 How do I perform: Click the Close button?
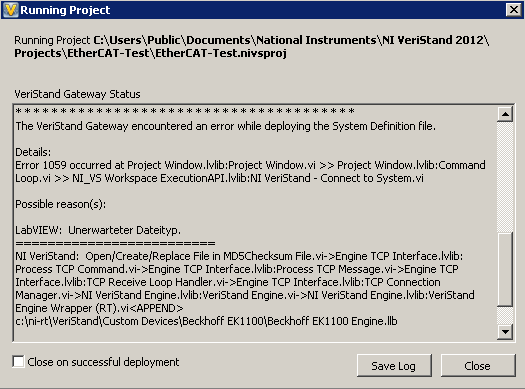(x=478, y=366)
